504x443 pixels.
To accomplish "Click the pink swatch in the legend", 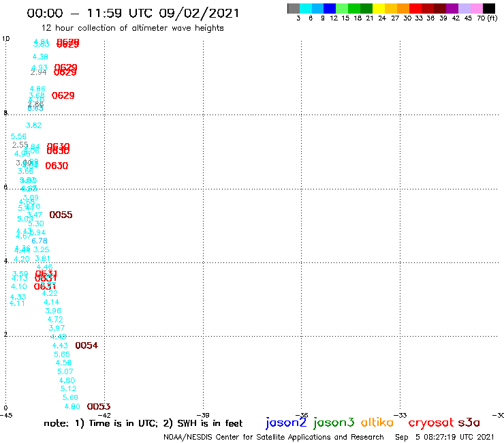I will (476, 8).
